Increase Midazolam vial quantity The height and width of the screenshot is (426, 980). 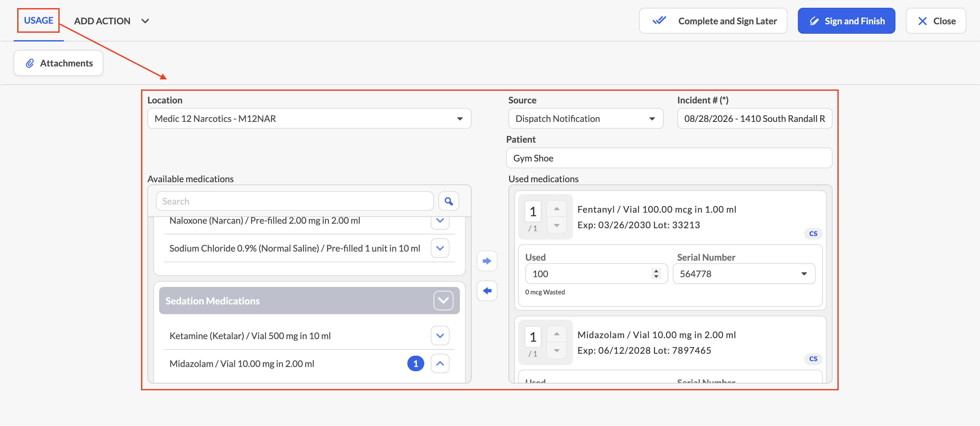point(556,334)
